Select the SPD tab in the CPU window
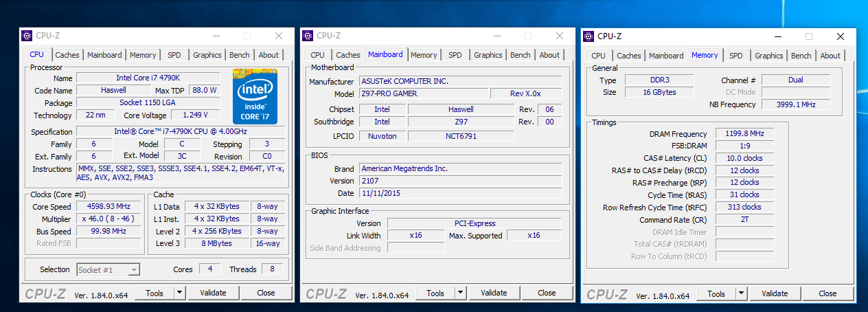Image resolution: width=868 pixels, height=312 pixels. pyautogui.click(x=174, y=55)
